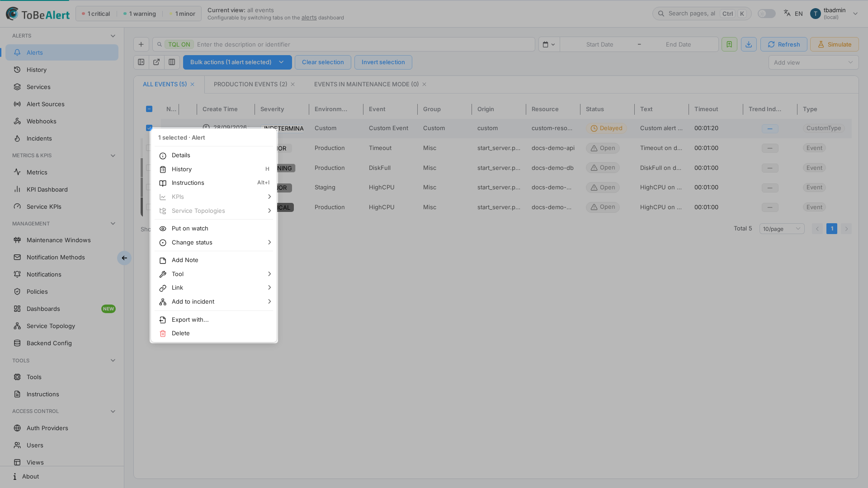Choose Put on watch menu entry
The width and height of the screenshot is (868, 488).
pos(214,229)
